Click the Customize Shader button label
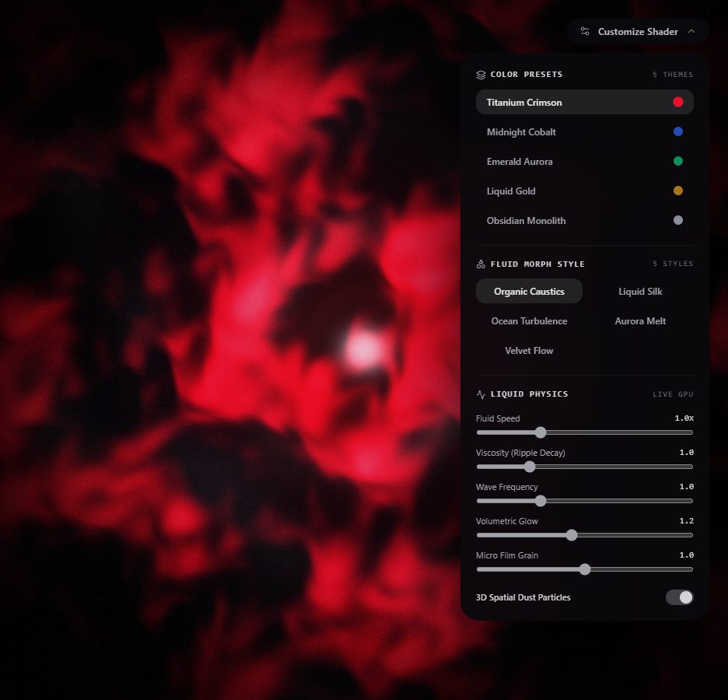728x700 pixels. click(x=638, y=32)
